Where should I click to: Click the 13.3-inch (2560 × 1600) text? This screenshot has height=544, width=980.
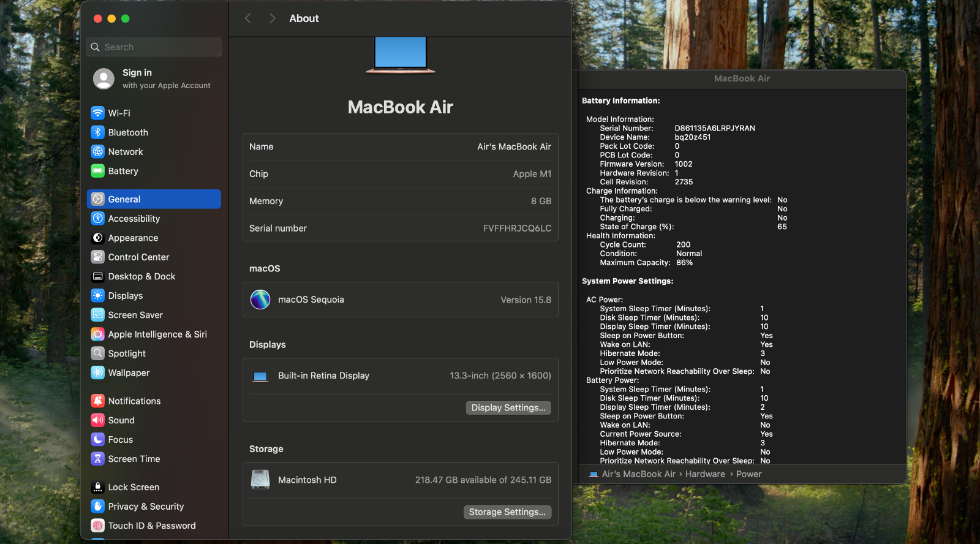[x=500, y=376]
